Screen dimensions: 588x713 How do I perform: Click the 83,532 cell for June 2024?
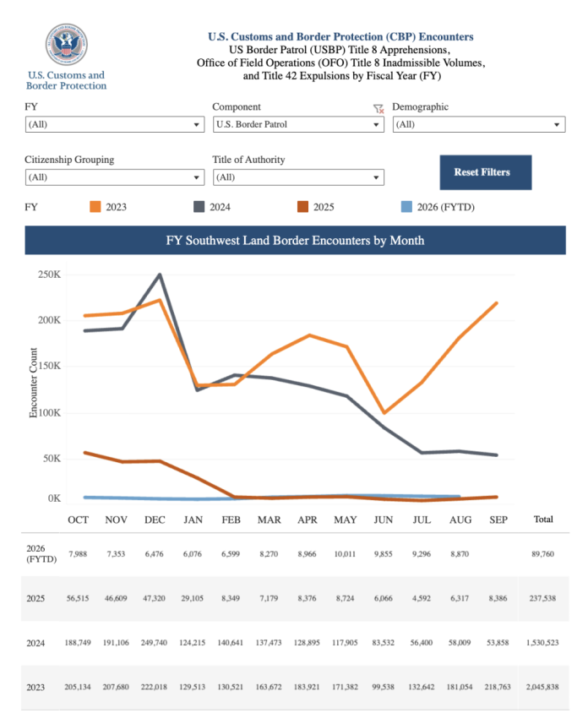pos(384,643)
